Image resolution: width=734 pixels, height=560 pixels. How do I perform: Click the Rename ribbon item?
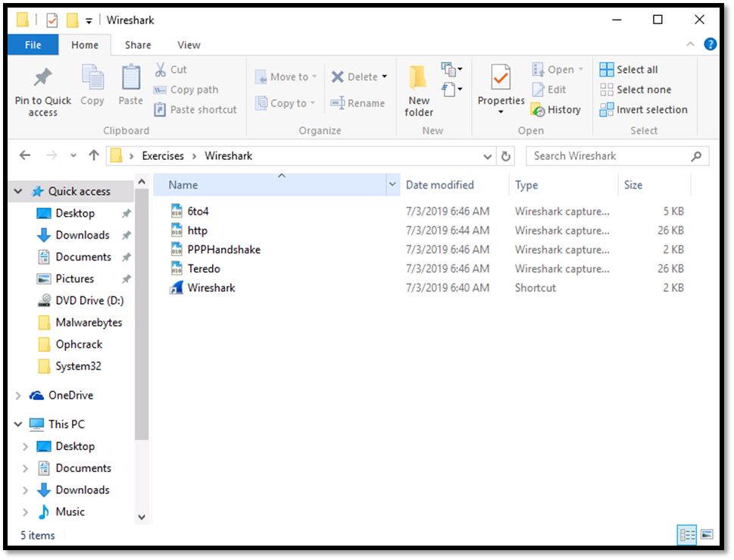point(358,103)
